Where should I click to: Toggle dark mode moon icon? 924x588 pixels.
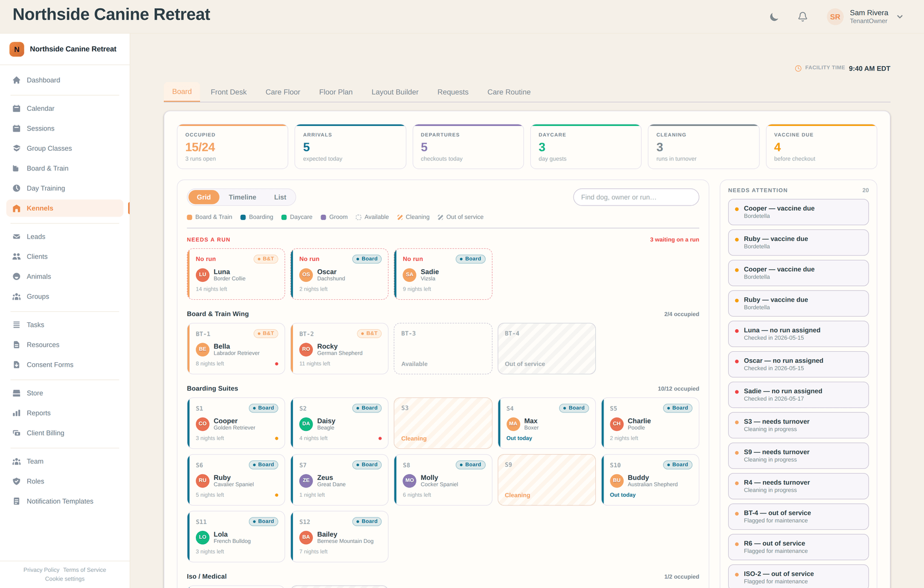click(x=774, y=17)
